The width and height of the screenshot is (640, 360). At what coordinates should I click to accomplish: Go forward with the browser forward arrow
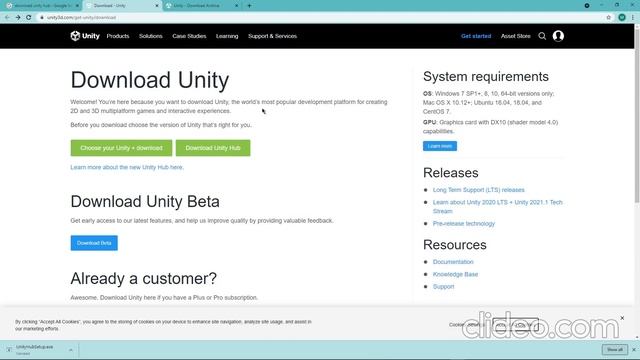coord(18,18)
